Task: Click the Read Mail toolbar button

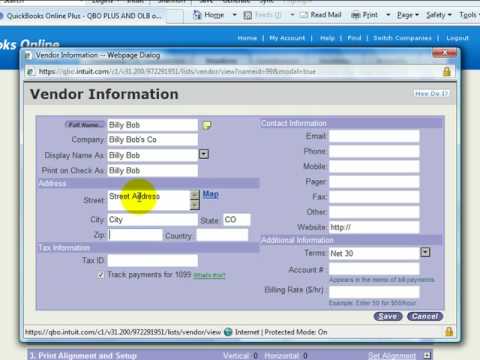Action: [x=321, y=15]
